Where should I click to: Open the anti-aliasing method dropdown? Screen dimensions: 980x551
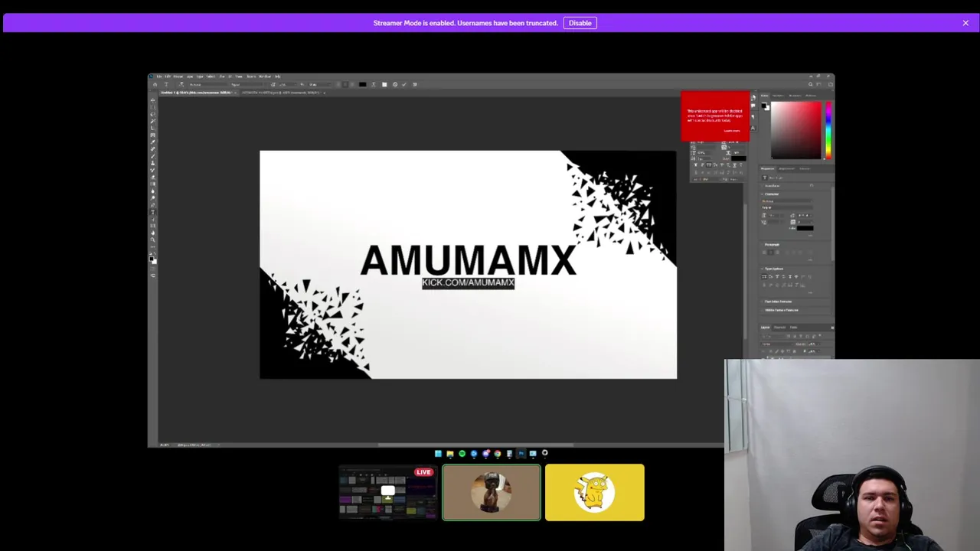(x=320, y=84)
